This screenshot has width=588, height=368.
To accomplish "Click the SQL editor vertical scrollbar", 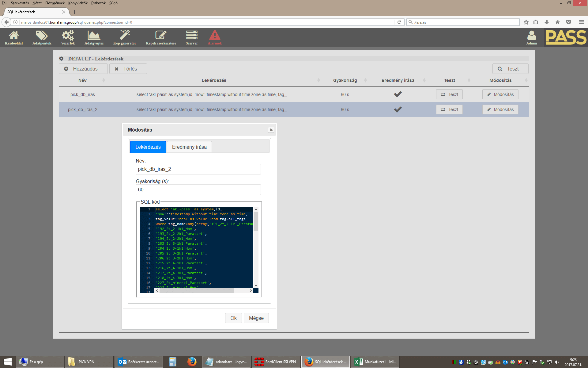I will pyautogui.click(x=256, y=221).
